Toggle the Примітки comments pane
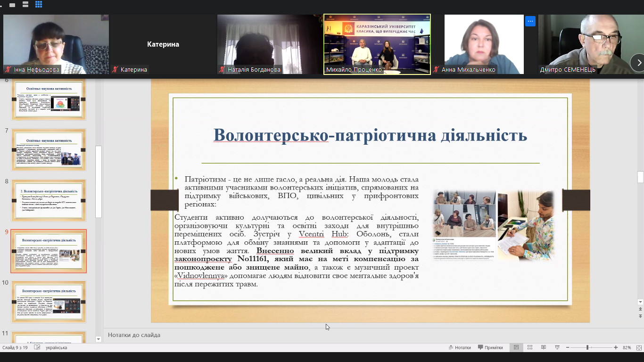The width and height of the screenshot is (644, 362). 490,347
